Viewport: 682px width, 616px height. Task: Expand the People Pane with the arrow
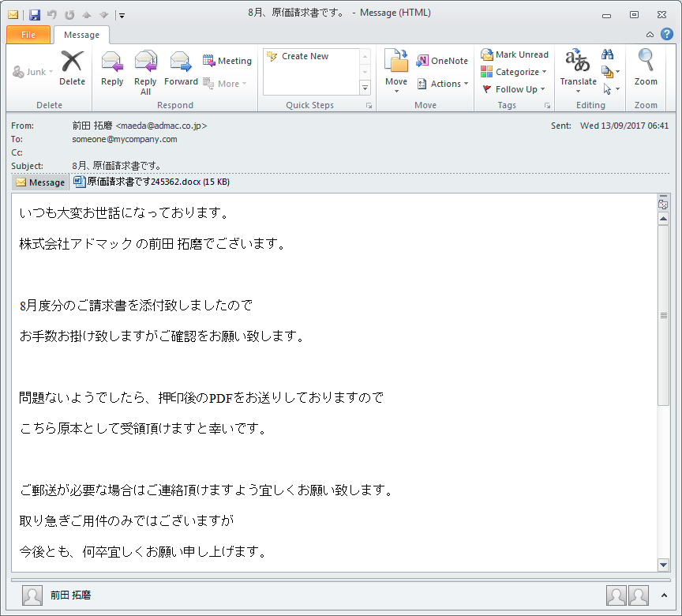coord(664,595)
